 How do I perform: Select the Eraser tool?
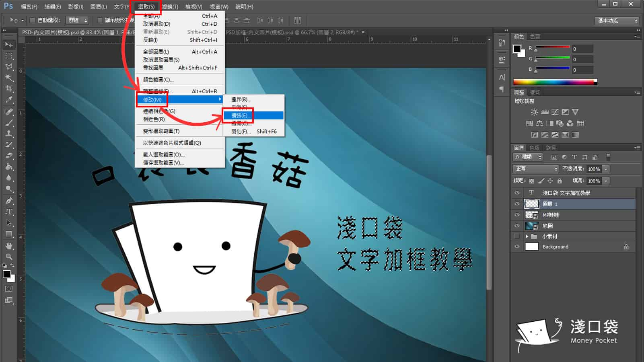pos(9,156)
